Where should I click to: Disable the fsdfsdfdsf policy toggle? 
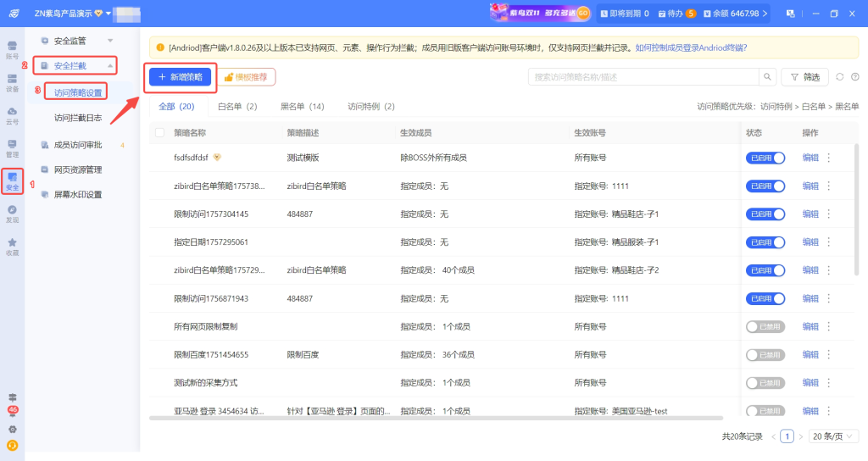[x=765, y=158]
